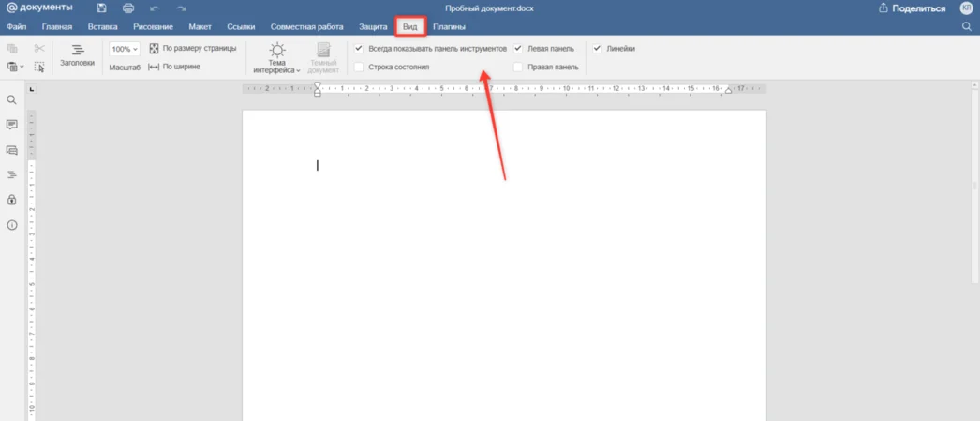Open search from the left sidebar magnifier
Viewport: 980px width, 421px height.
pyautogui.click(x=11, y=100)
